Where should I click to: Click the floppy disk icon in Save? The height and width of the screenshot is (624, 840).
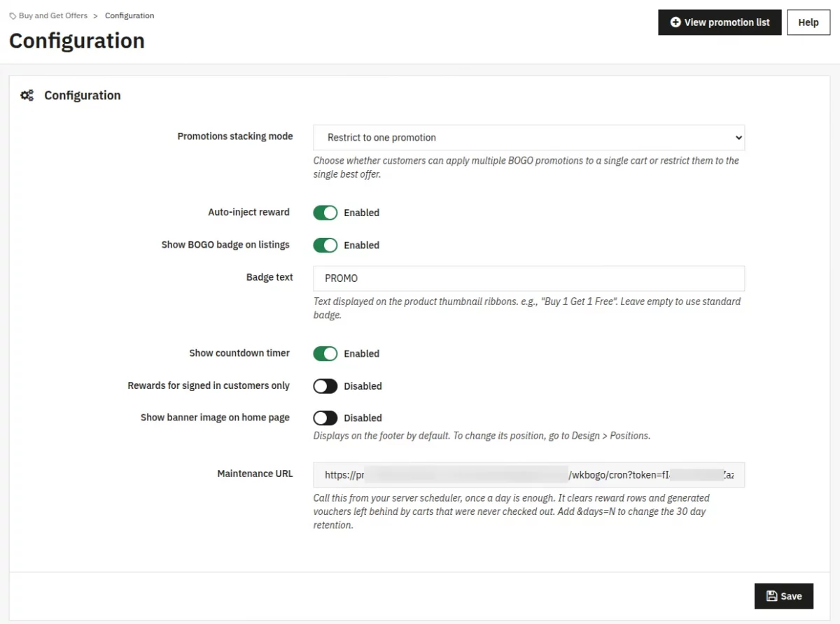click(x=772, y=596)
